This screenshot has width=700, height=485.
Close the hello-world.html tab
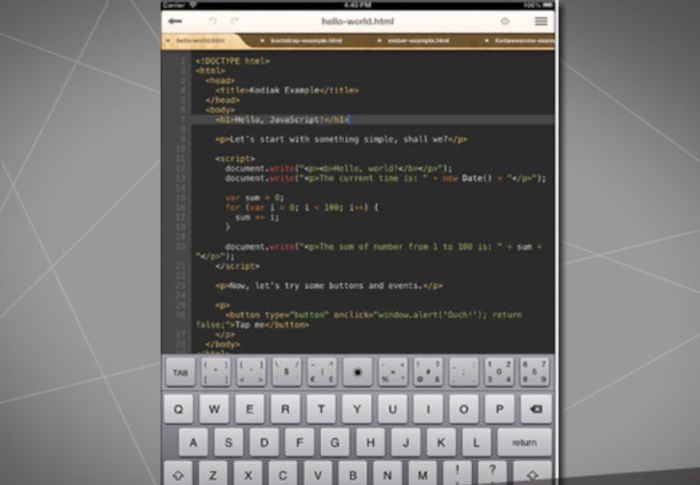click(x=168, y=41)
